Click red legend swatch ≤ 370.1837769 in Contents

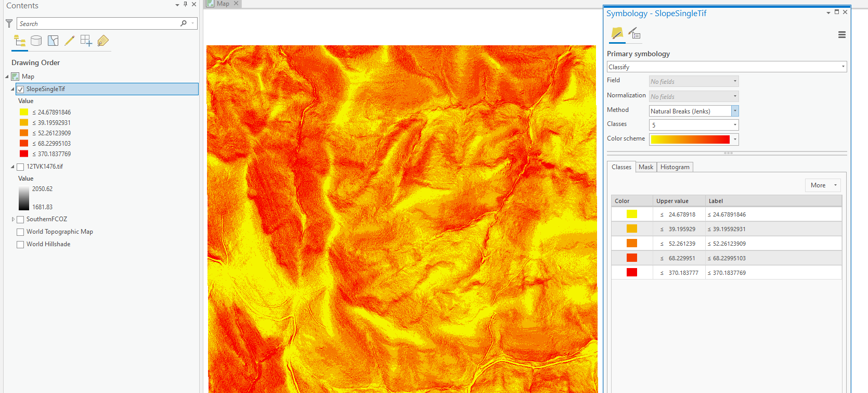pos(24,154)
